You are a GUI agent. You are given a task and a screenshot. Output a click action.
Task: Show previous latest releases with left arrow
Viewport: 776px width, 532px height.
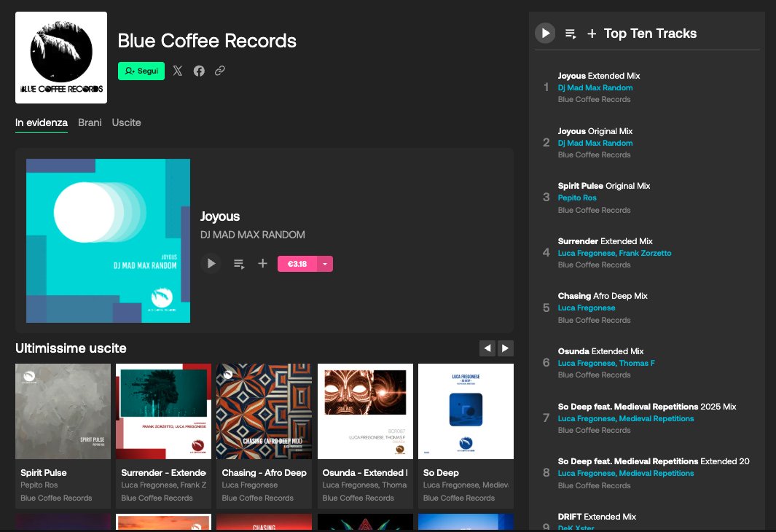point(487,348)
